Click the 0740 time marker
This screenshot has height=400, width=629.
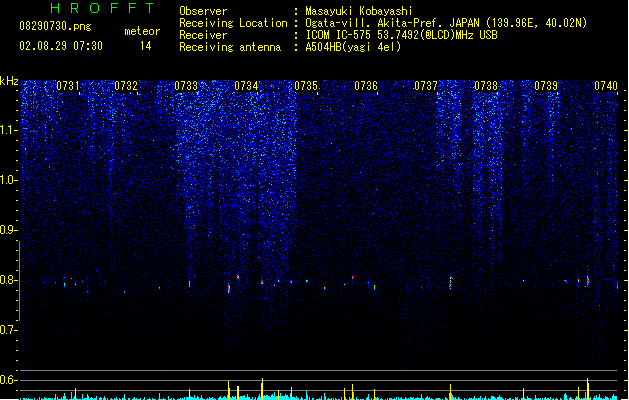tap(606, 86)
